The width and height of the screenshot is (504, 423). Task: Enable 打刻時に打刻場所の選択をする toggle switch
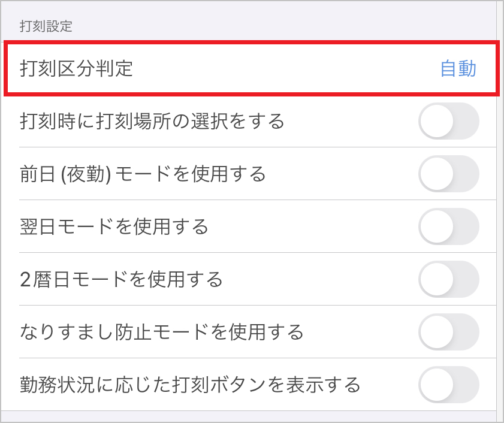[x=449, y=122]
